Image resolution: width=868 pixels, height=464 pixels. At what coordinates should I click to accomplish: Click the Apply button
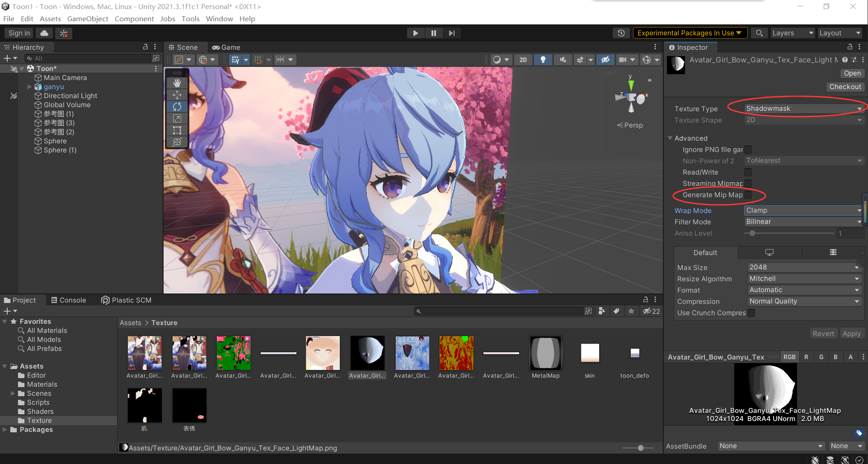tap(851, 333)
